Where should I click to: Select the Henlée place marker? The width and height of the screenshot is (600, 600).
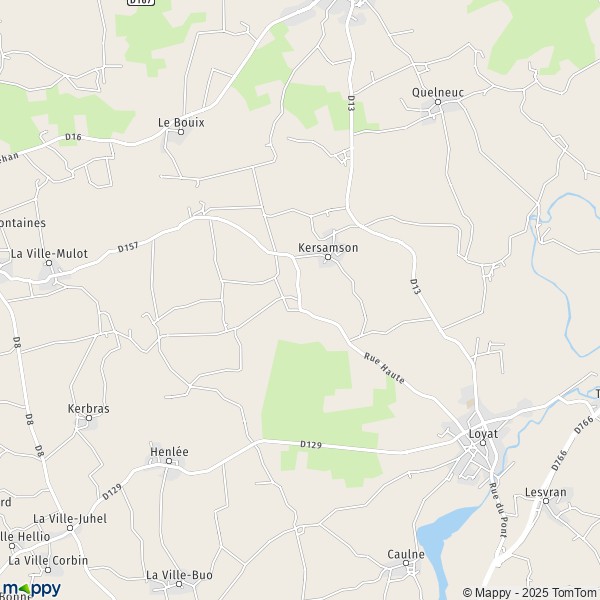tap(169, 461)
